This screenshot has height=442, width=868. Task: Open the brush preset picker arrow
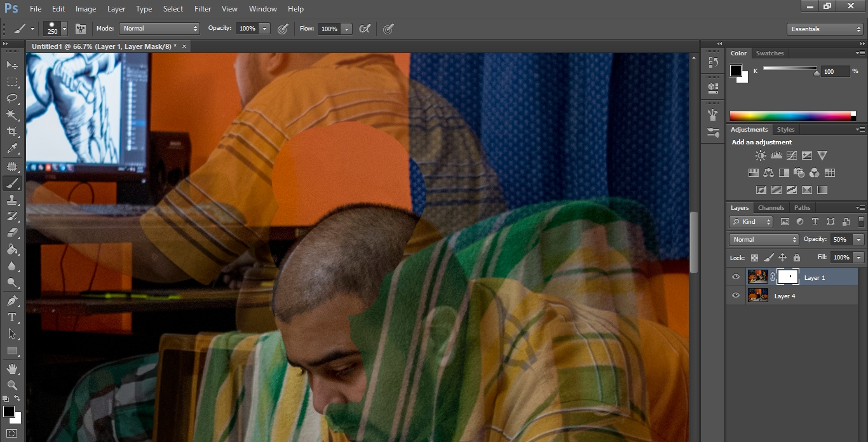tap(64, 29)
